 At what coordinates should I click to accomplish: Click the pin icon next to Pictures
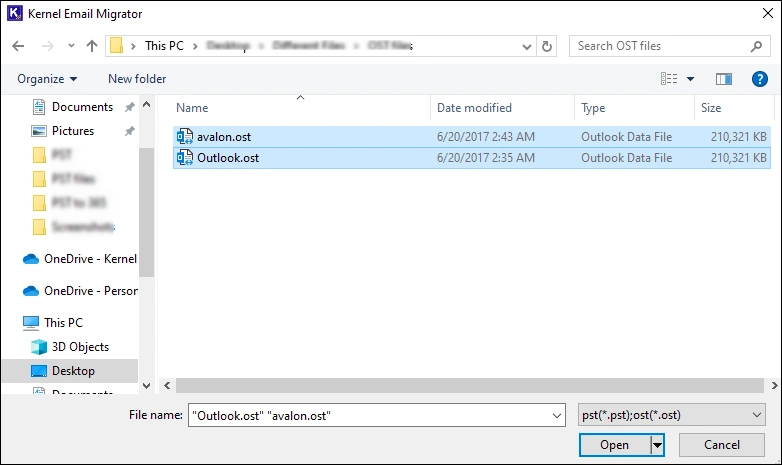[130, 131]
